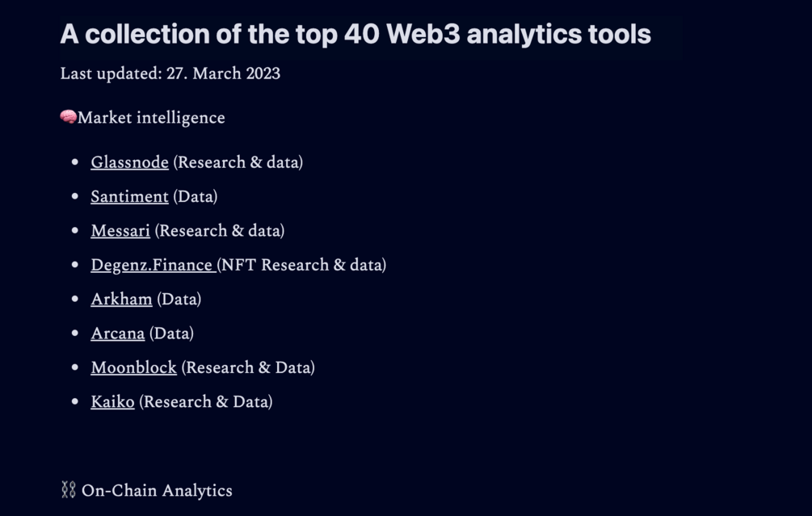Click the chain links emoji icon
The height and width of the screenshot is (516, 812).
(x=69, y=489)
